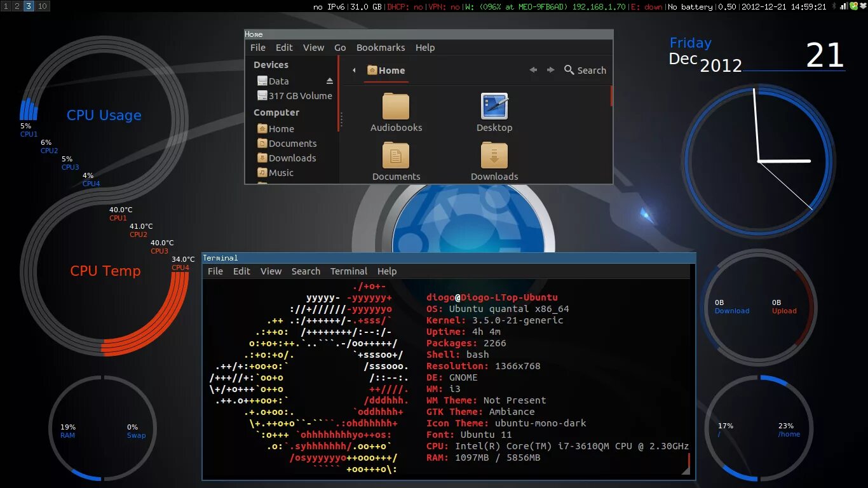
Task: Click the 'no IPv6' status entry
Action: [330, 7]
